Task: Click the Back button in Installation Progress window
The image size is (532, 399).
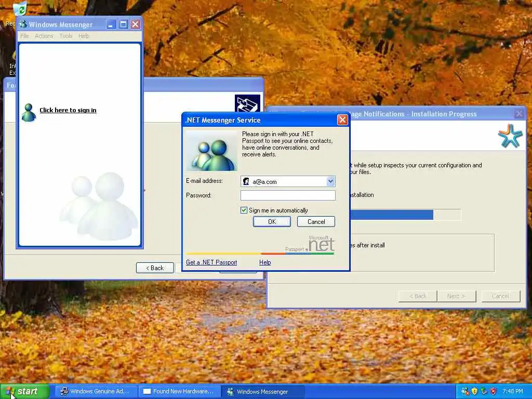Action: coord(418,296)
